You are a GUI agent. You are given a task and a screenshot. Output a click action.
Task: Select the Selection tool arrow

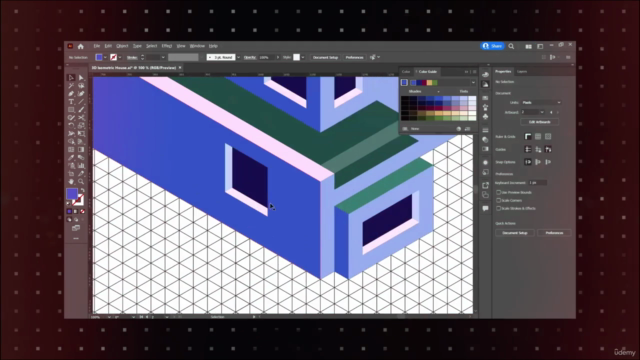pyautogui.click(x=71, y=78)
